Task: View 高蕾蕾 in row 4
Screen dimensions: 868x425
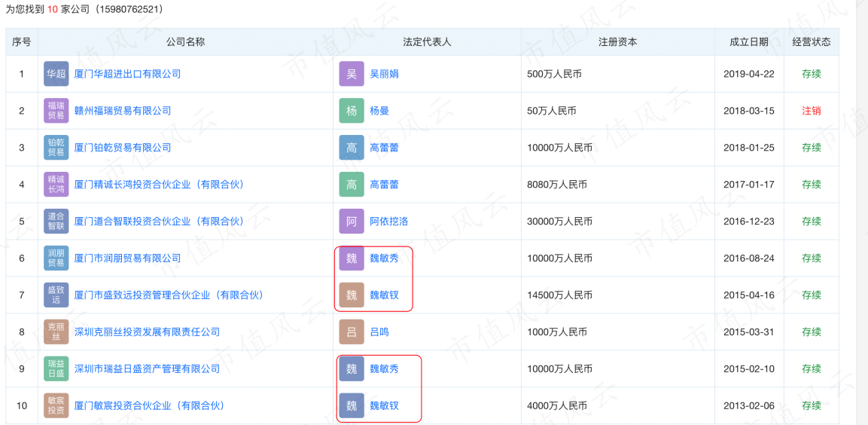Action: click(x=384, y=184)
